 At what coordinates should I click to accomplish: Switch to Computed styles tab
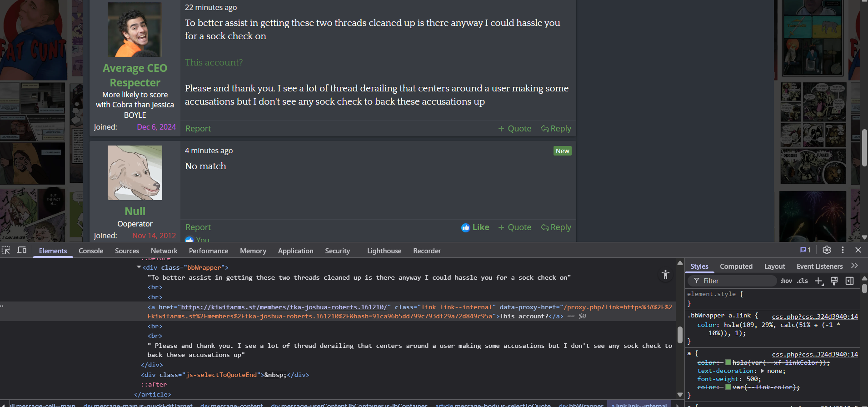(736, 266)
